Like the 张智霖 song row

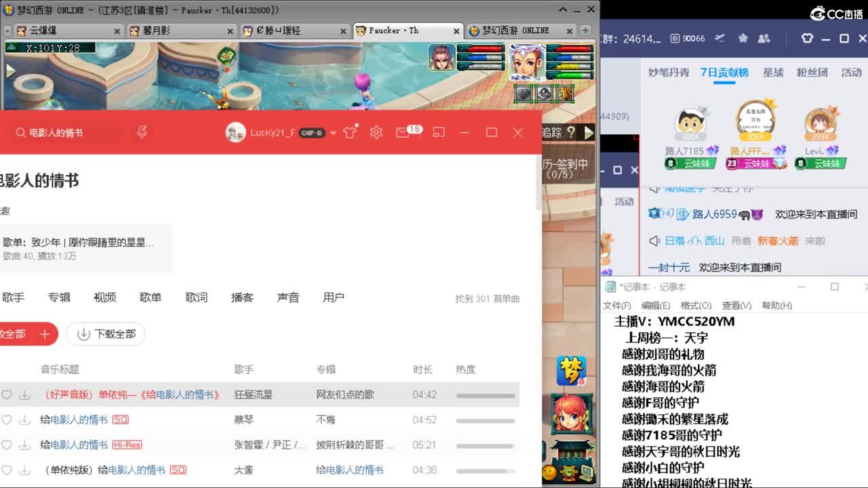pos(7,445)
